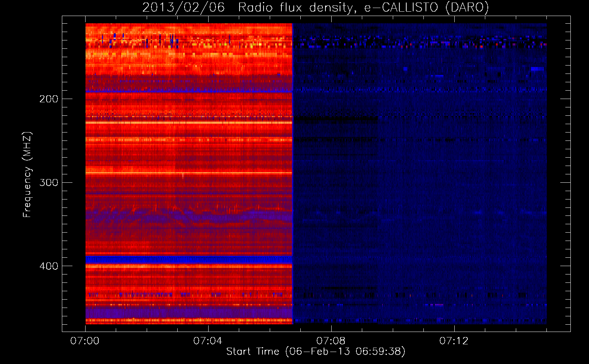Image resolution: width=589 pixels, height=364 pixels.
Task: Click the "Frequency (MHZ)" axis label
Action: (27, 174)
